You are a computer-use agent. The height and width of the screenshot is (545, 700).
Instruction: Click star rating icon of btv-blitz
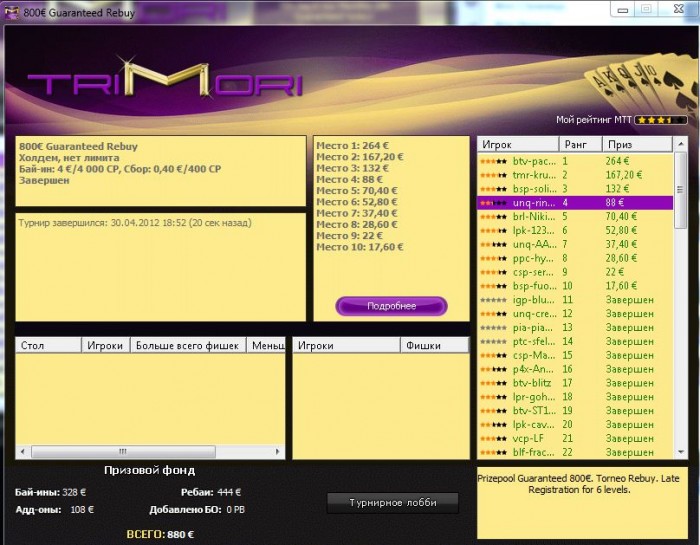coord(493,383)
